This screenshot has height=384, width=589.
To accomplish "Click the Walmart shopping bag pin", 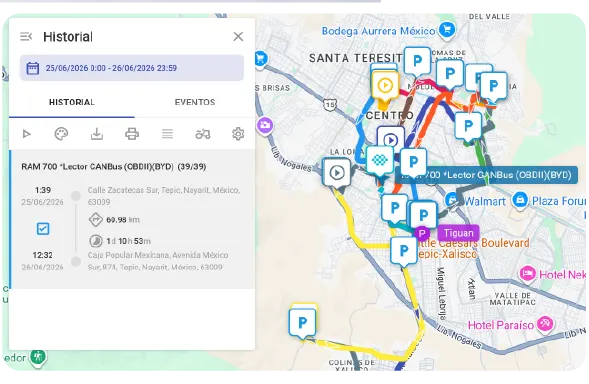I will coord(453,200).
